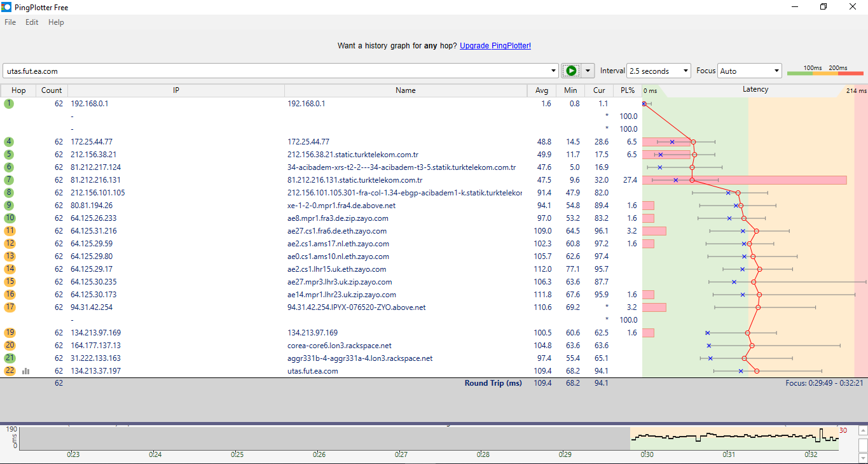Screen dimensions: 868x464
Task: Select the final hop name utas.fut.ea.com
Action: click(x=312, y=370)
